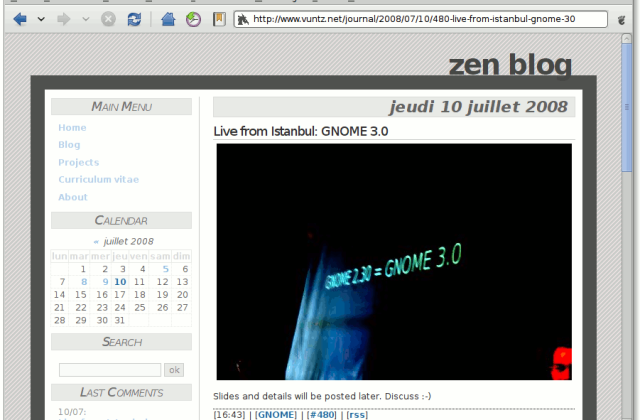Select calendar day 9
640x420 pixels.
pyautogui.click(x=105, y=282)
